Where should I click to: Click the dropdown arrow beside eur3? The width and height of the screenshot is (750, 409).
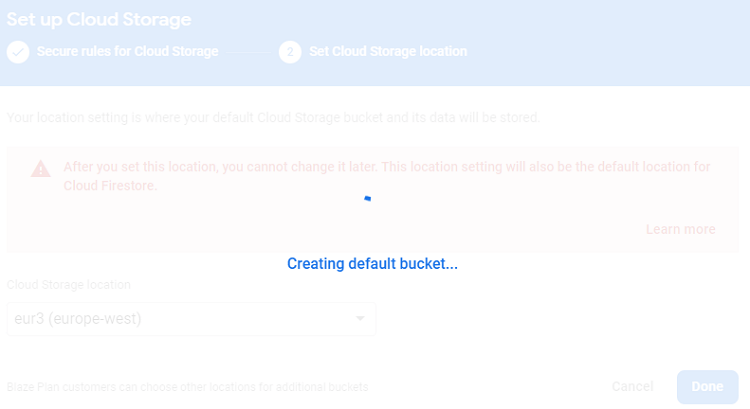[x=360, y=319]
